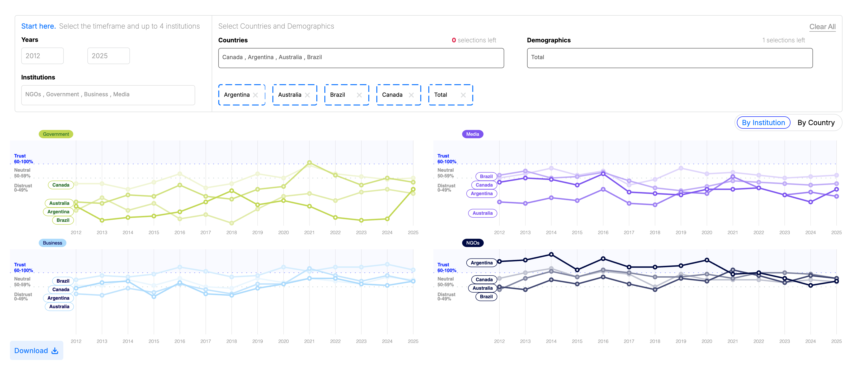This screenshot has width=868, height=368.
Task: Click Brazil legend label in Business chart
Action: (x=63, y=281)
